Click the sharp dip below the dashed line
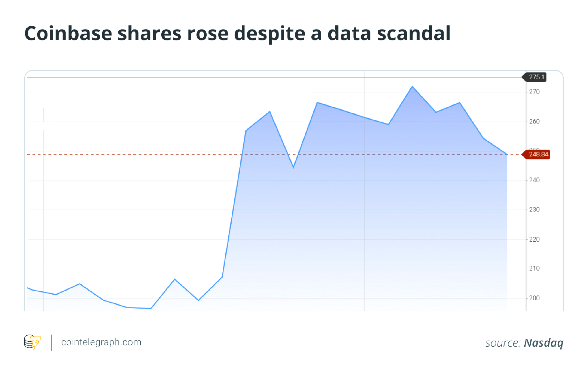 293,167
